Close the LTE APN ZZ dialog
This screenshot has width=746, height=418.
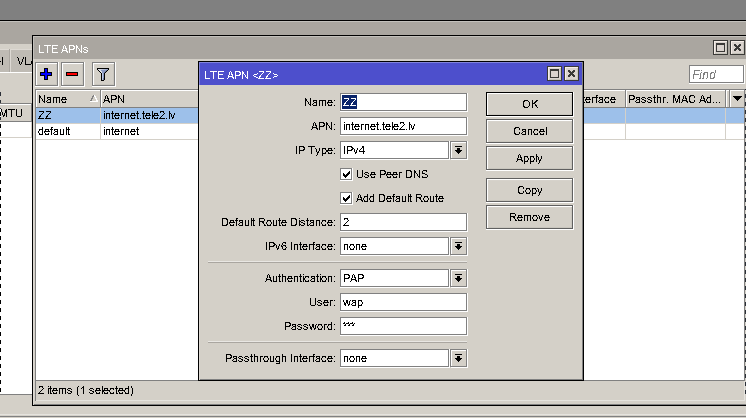[571, 74]
